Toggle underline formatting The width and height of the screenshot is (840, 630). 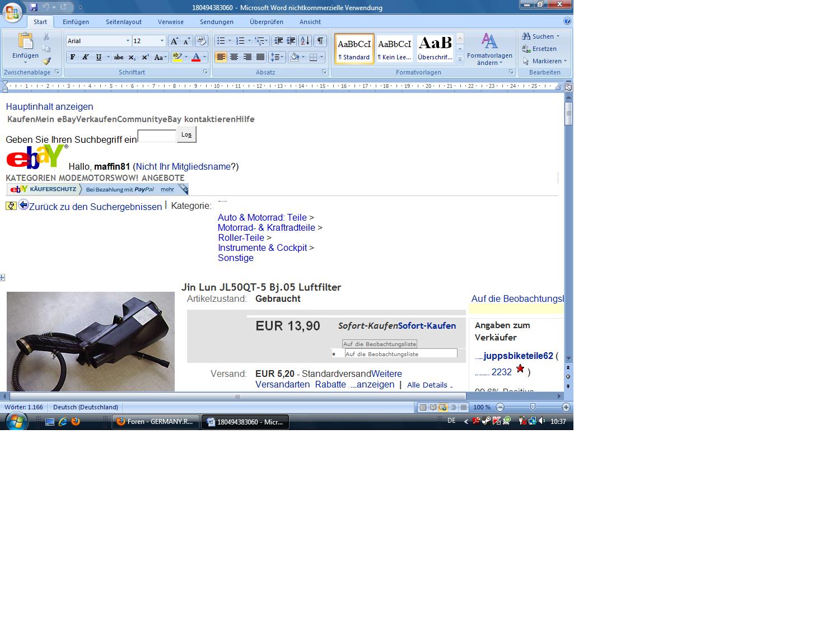(99, 57)
